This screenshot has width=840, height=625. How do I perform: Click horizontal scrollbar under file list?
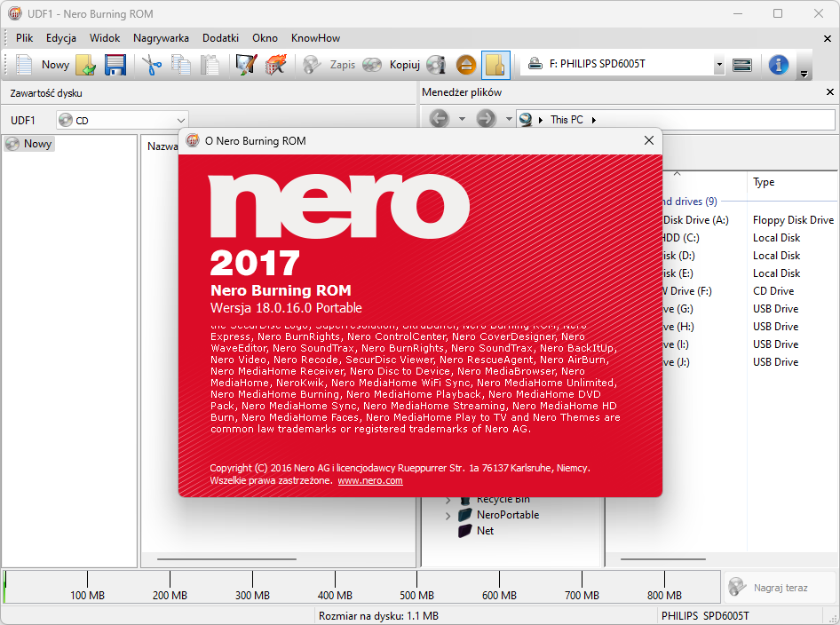[663, 559]
